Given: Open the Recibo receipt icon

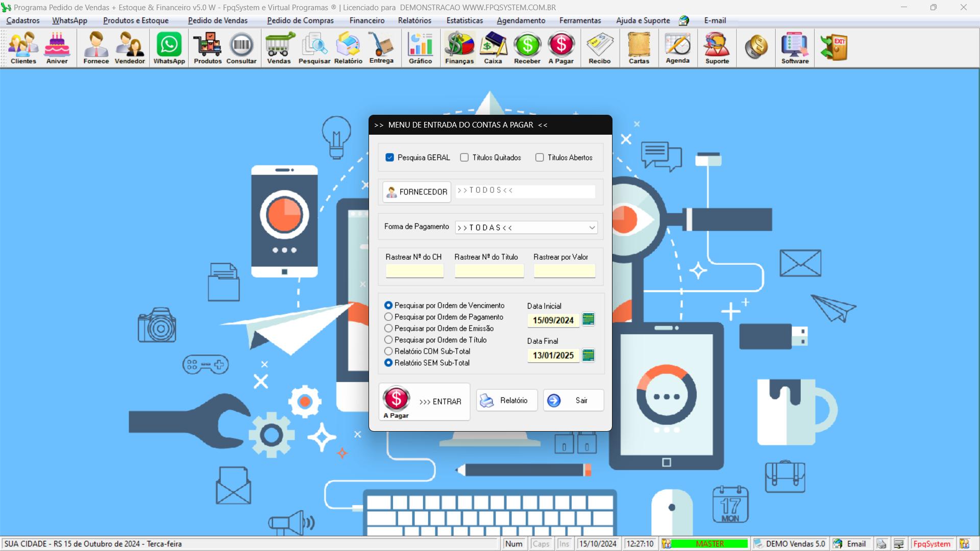Looking at the screenshot, I should pos(600,48).
